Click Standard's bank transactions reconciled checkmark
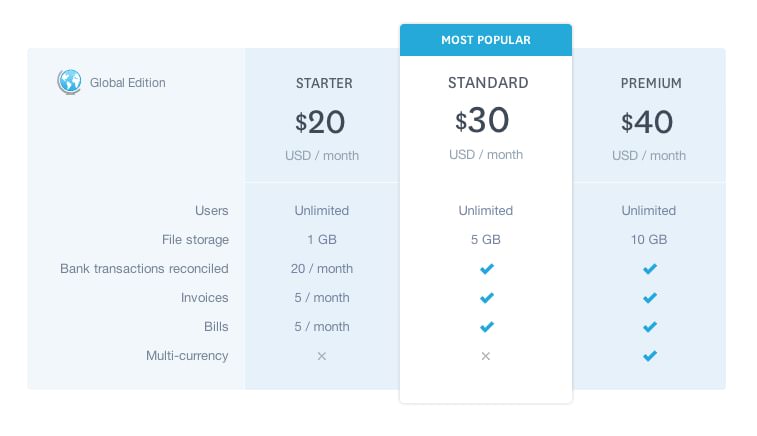 click(486, 269)
